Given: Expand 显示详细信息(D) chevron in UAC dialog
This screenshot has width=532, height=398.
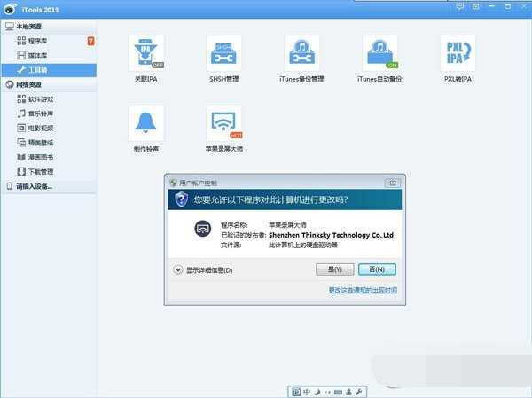Looking at the screenshot, I should 178,270.
